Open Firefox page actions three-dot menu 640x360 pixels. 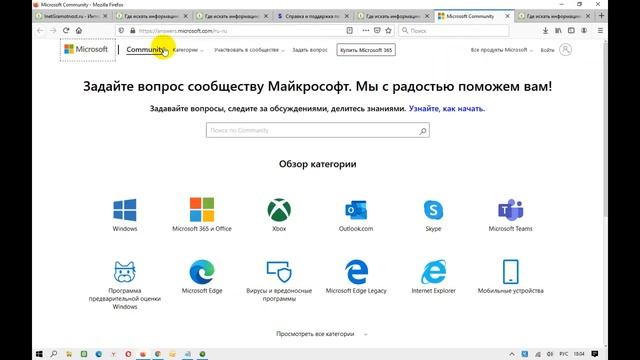click(x=365, y=31)
